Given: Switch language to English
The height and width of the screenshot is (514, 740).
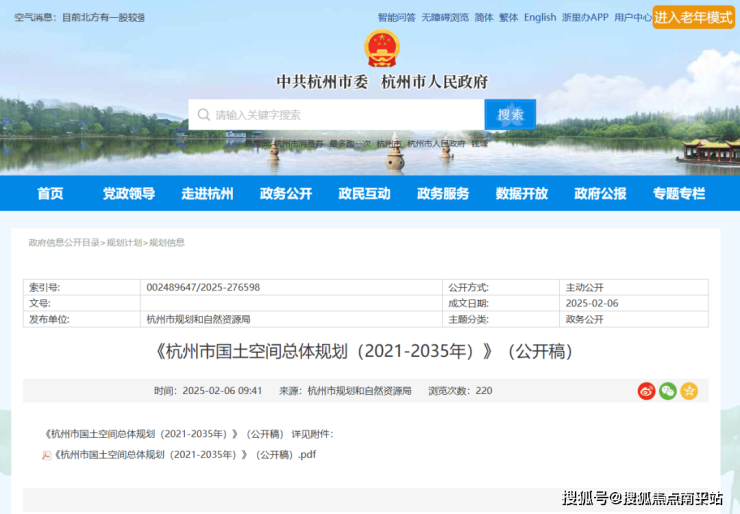Looking at the screenshot, I should pyautogui.click(x=540, y=18).
